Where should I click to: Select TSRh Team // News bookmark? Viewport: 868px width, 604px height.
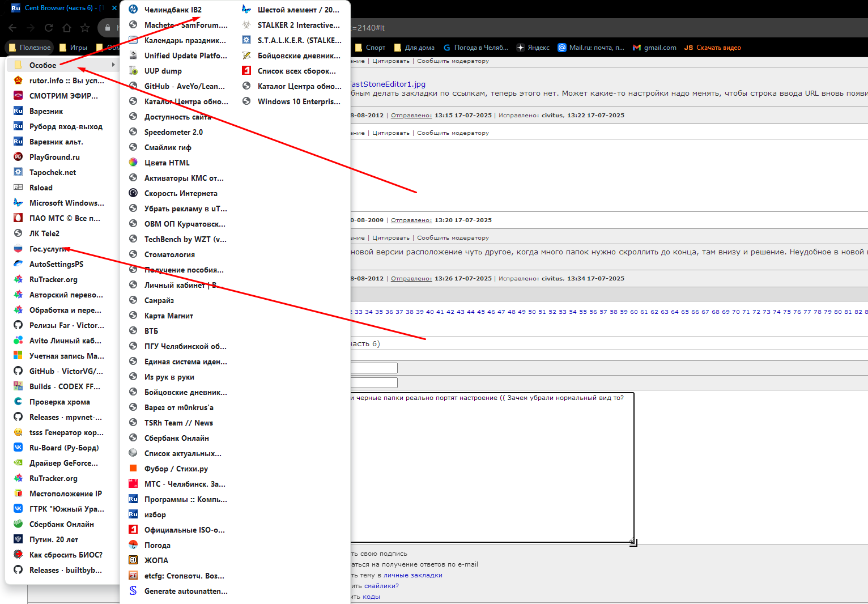click(178, 423)
